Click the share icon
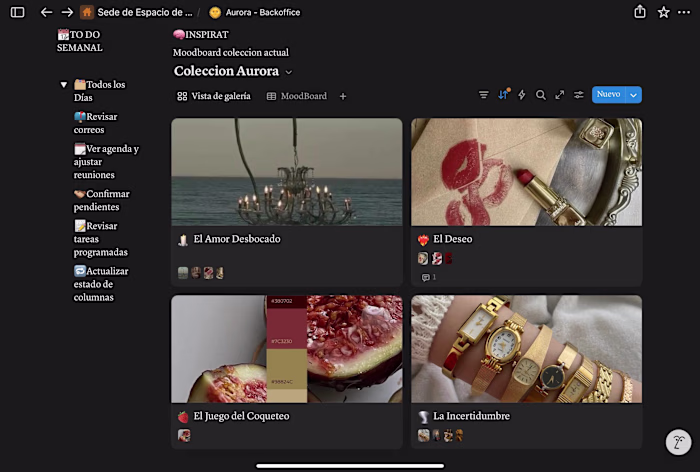Screen dimensions: 700x472 640,12
